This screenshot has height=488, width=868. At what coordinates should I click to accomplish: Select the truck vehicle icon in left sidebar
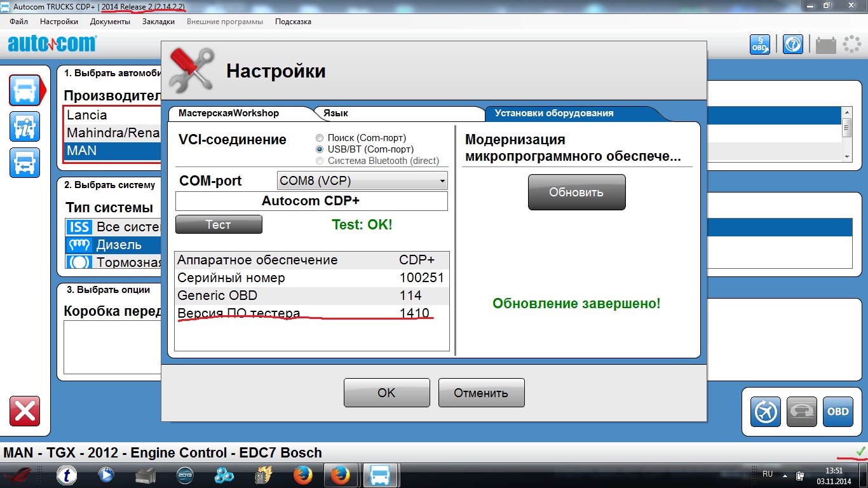click(25, 90)
